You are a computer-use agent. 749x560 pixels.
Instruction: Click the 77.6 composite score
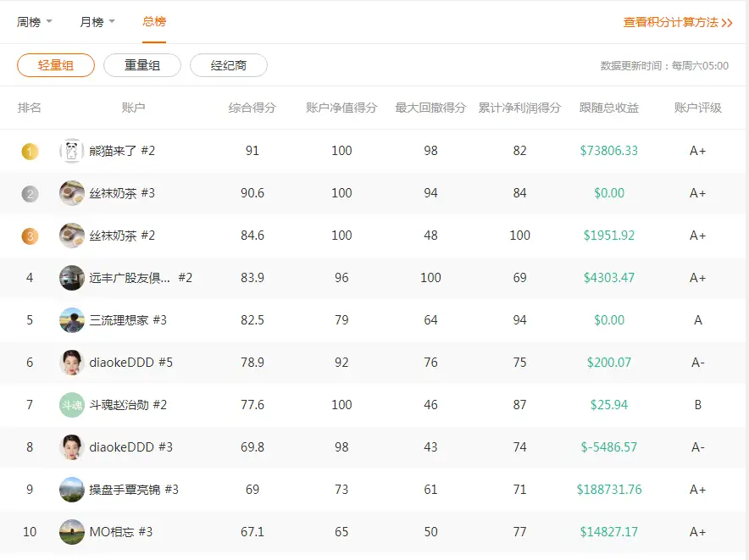click(252, 405)
